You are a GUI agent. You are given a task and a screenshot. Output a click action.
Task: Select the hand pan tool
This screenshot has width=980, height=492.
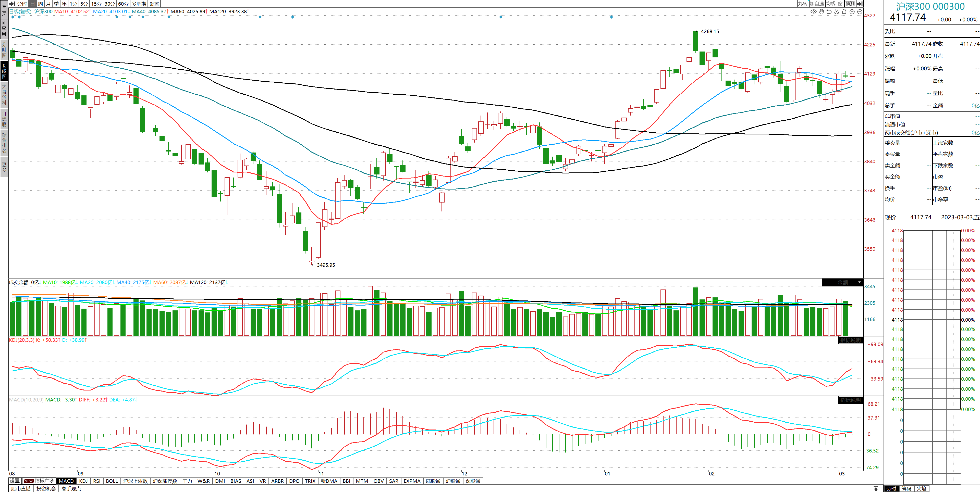click(x=821, y=11)
